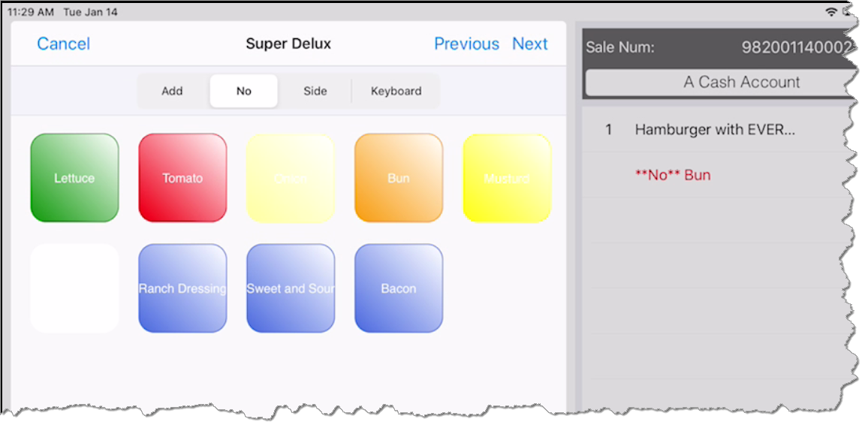Tap the **No** Bun modifier line
Image resolution: width=868 pixels, height=428 pixels.
(x=673, y=175)
